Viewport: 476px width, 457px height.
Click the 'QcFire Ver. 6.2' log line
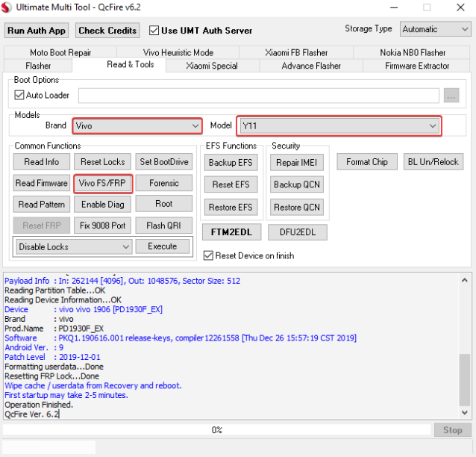click(x=32, y=414)
